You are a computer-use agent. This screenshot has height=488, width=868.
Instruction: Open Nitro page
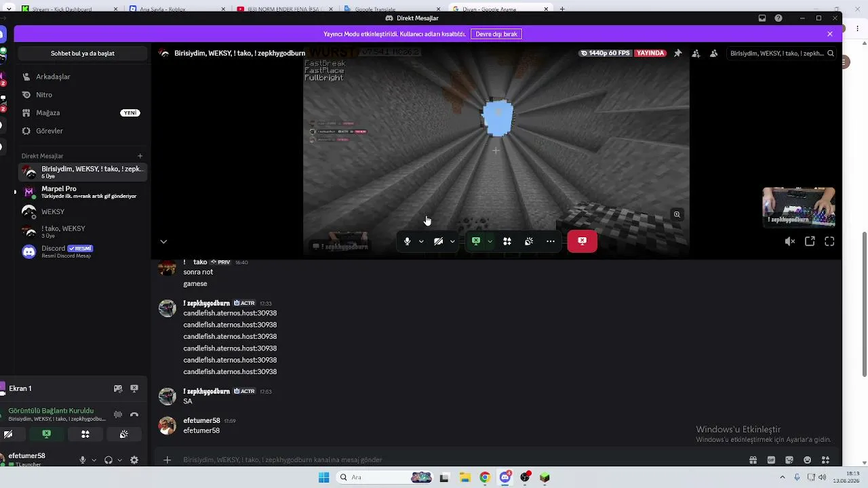(83, 95)
